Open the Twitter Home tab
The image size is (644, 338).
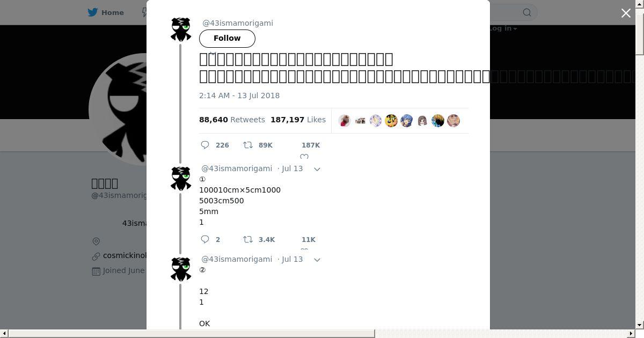pyautogui.click(x=106, y=12)
